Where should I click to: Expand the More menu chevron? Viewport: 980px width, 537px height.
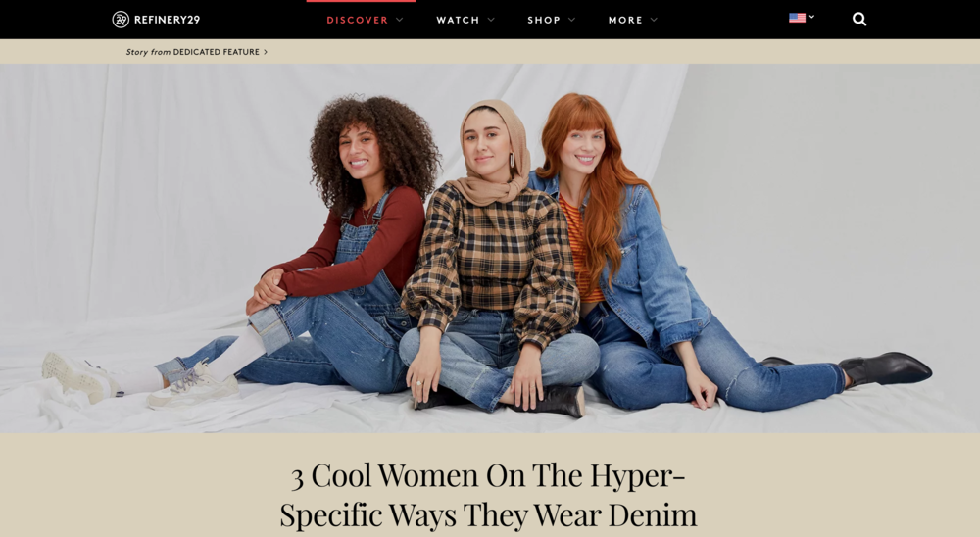coord(654,20)
